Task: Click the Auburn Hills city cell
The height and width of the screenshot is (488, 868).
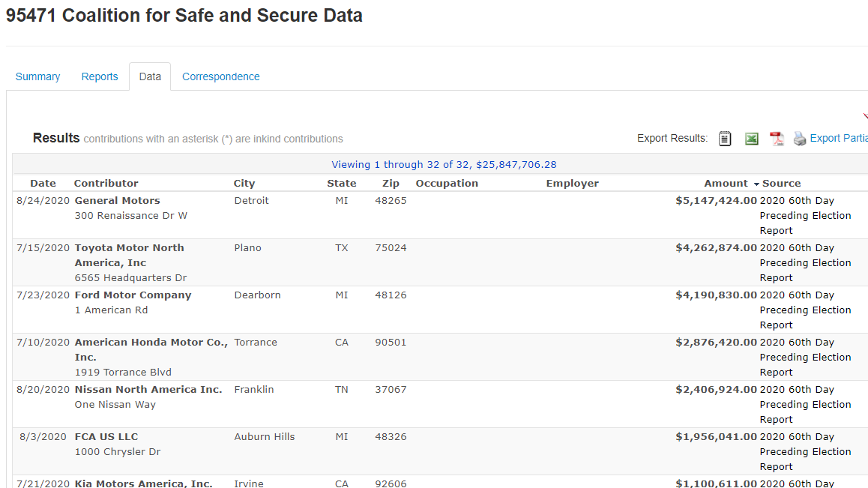Action: click(264, 436)
